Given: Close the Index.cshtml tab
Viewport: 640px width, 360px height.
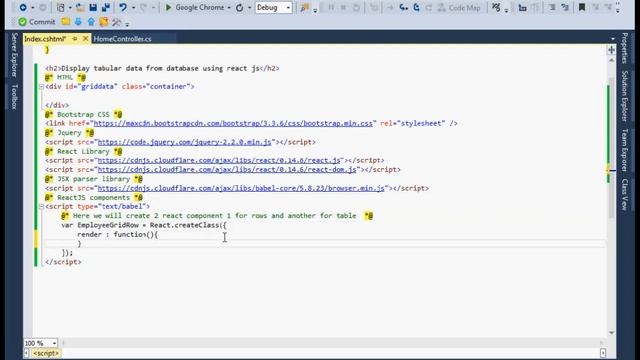Looking at the screenshot, I should pos(85,38).
